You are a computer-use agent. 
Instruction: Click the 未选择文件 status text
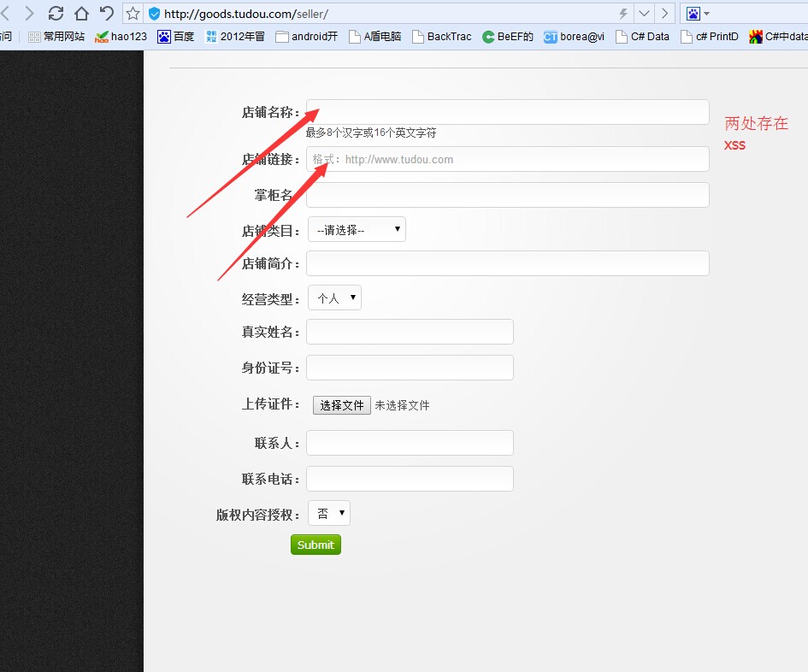coord(403,405)
